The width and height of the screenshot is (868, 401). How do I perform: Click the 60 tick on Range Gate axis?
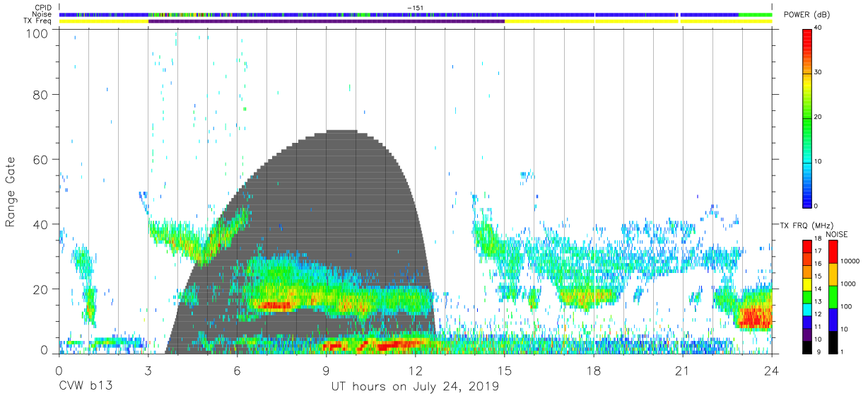41,159
